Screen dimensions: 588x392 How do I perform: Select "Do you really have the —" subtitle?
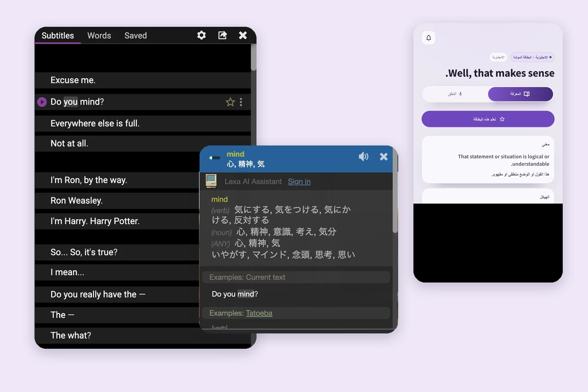[x=117, y=294]
